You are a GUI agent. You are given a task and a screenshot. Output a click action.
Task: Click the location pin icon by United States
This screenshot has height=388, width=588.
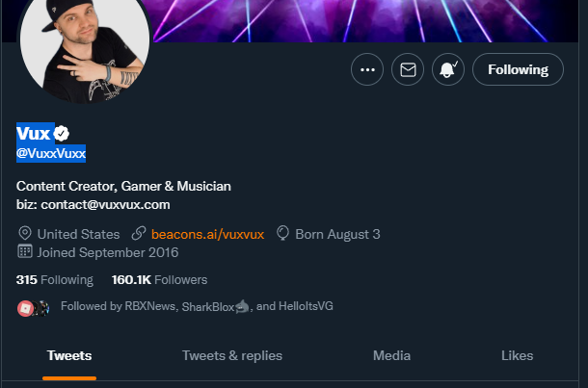point(25,233)
